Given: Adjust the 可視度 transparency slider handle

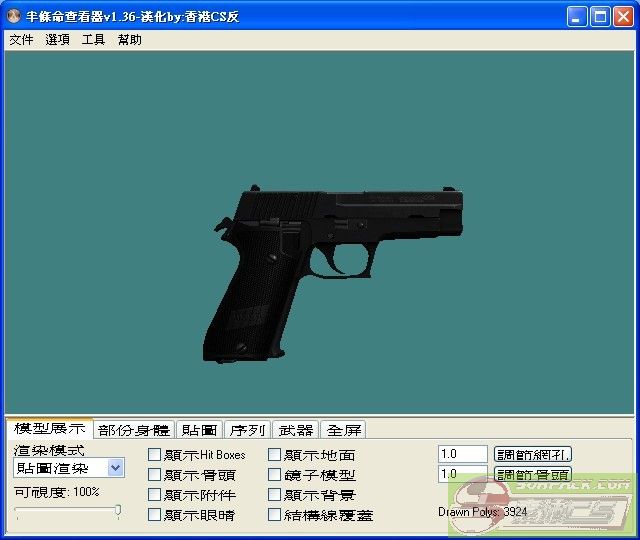Looking at the screenshot, I should [118, 511].
